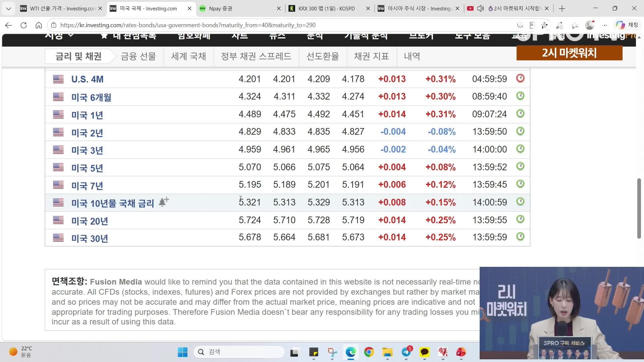Screen dimensions: 644x362
Task: Open a new browser tab with plus button
Action: pos(562,8)
